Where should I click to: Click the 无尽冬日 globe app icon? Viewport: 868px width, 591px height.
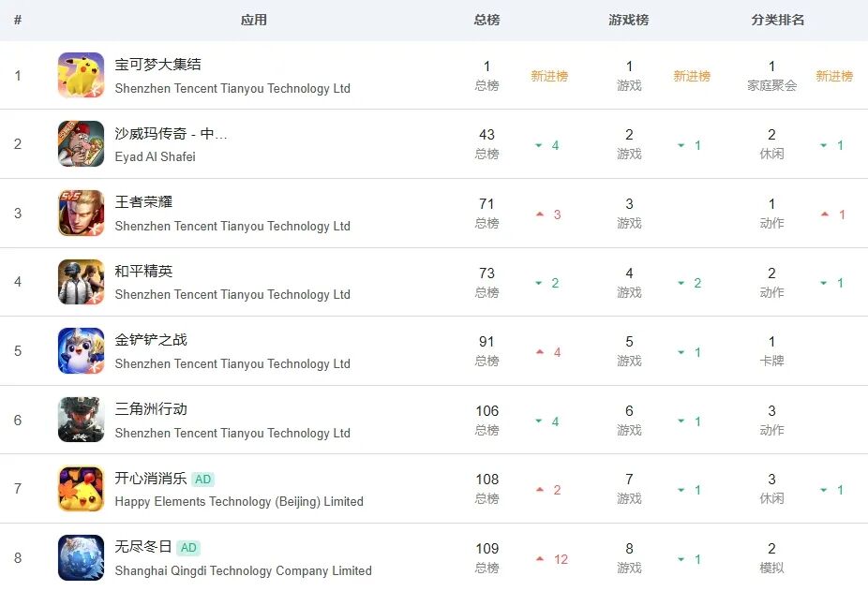pos(81,558)
